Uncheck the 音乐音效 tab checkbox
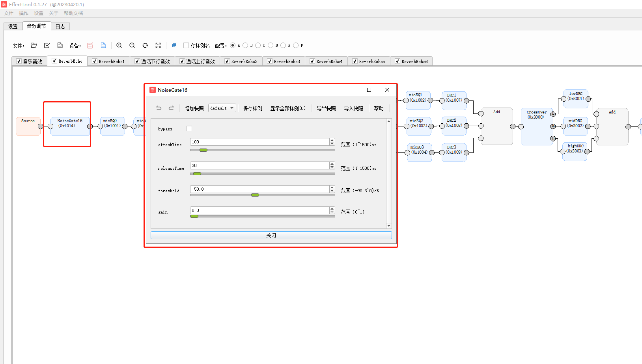The image size is (642, 364). pyautogui.click(x=19, y=61)
